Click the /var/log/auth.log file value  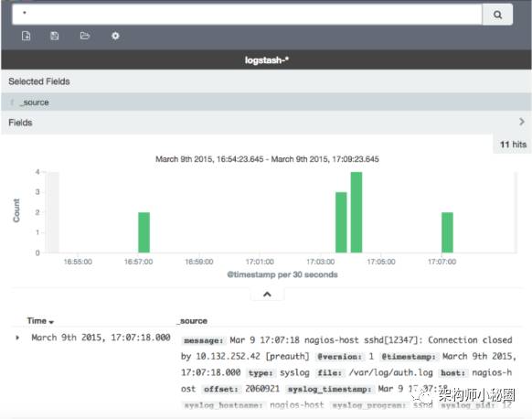click(x=391, y=372)
